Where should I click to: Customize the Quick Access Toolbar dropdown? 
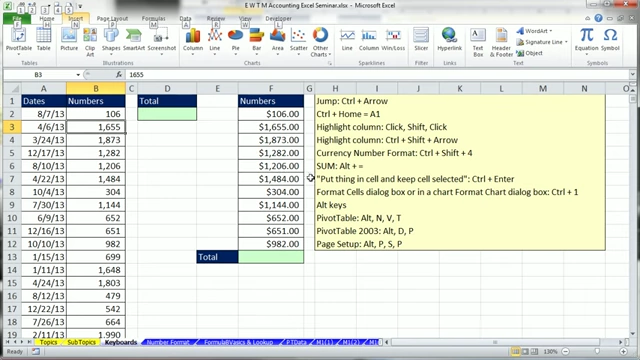pyautogui.click(x=80, y=6)
